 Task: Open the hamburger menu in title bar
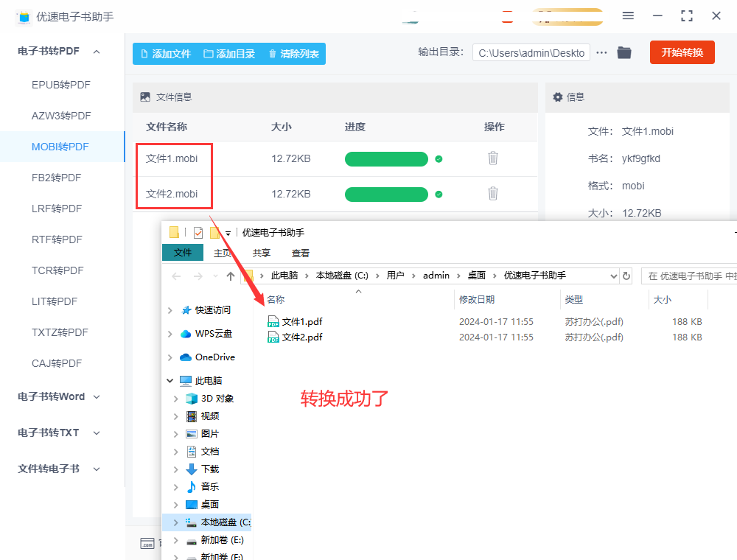(x=628, y=15)
